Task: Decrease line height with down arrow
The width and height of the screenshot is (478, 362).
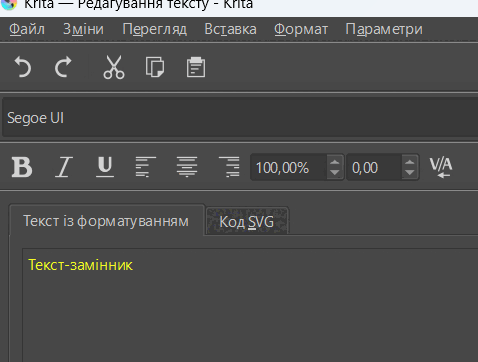Action: (335, 173)
